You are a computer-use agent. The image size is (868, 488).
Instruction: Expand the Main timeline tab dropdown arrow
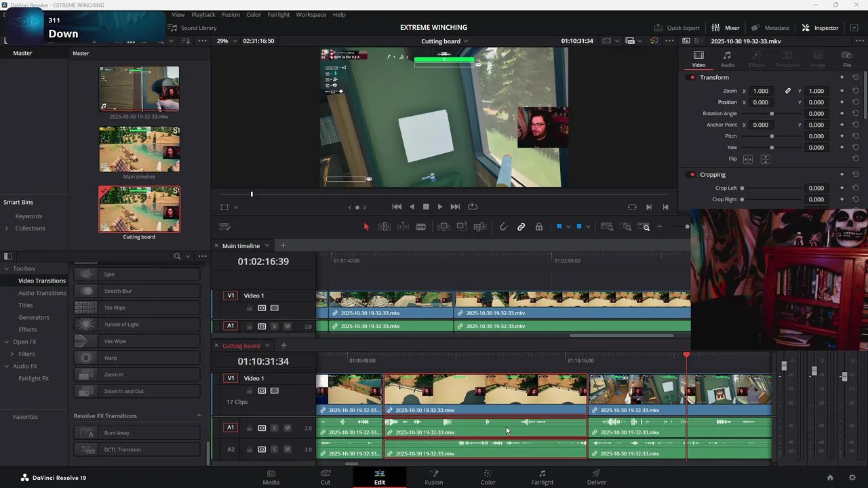267,246
